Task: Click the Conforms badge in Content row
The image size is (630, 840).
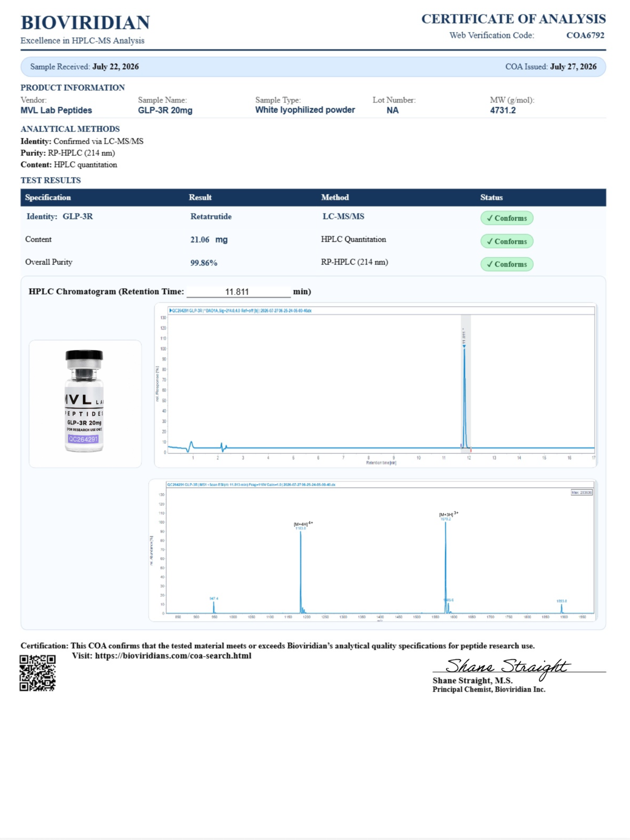Action: pos(507,241)
